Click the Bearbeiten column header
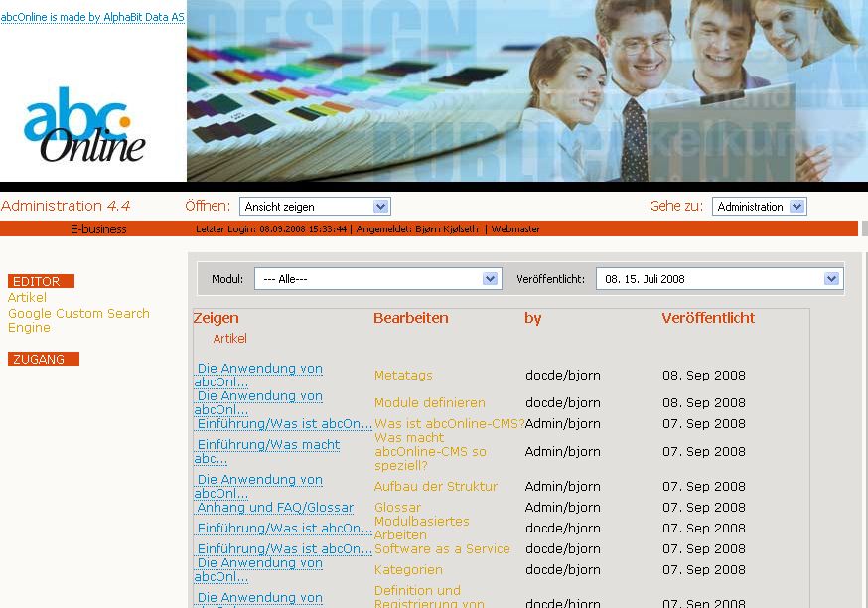Image resolution: width=868 pixels, height=608 pixels. (x=411, y=318)
